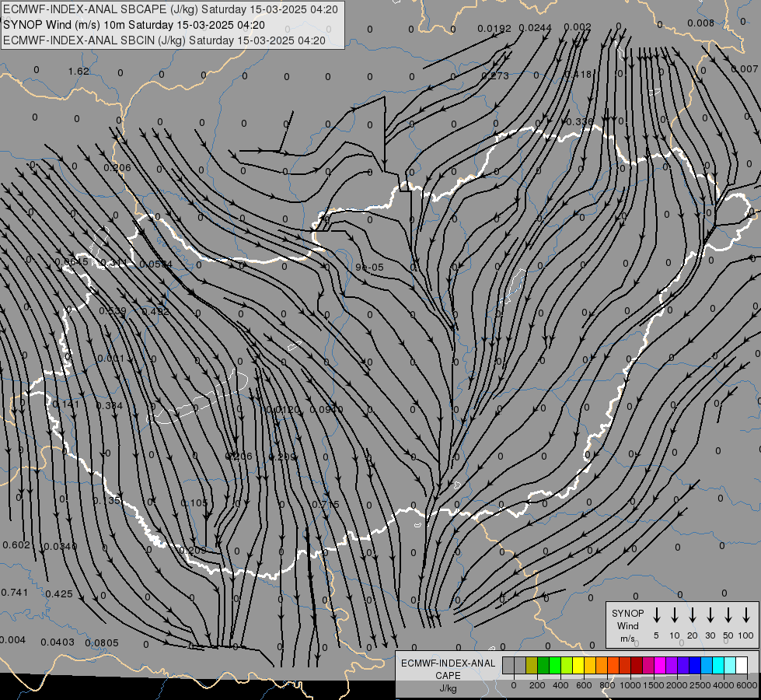
Task: Select the SYNOP Wind 10m header line
Action: (x=134, y=25)
